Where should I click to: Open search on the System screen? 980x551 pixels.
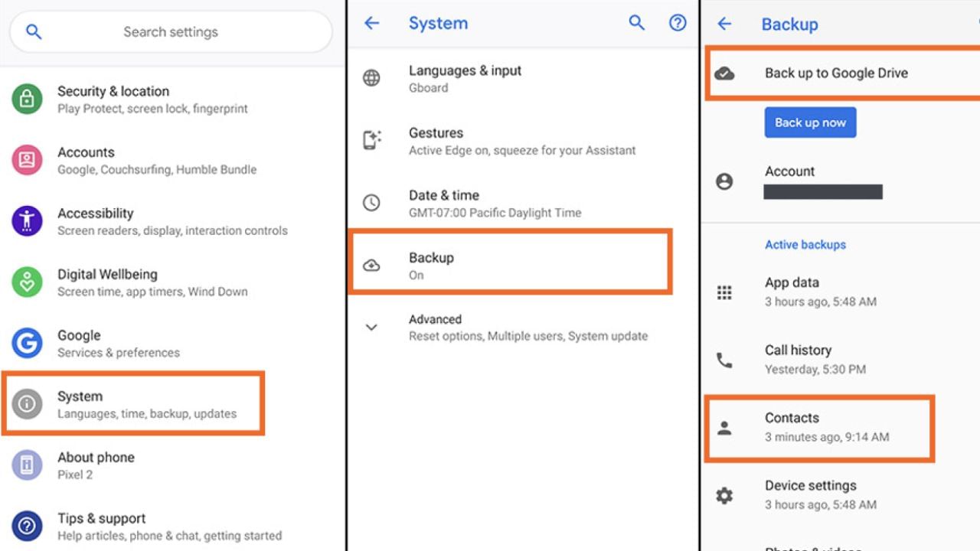pos(637,23)
